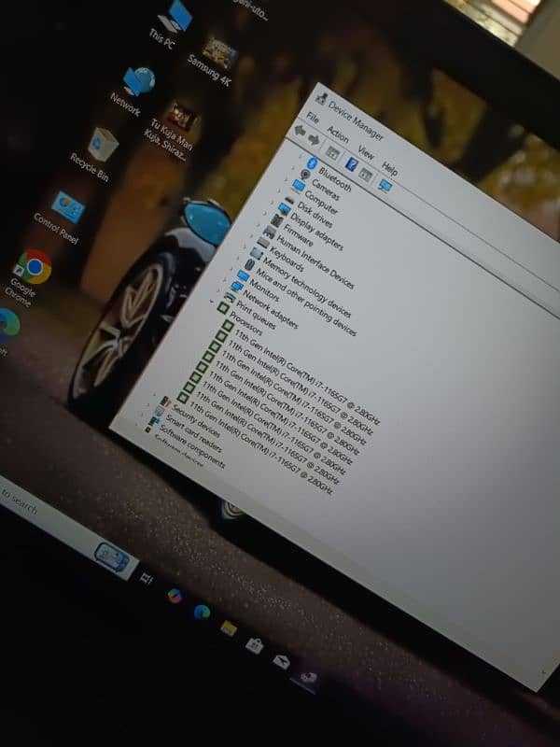Open Mail app from the taskbar

pos(281,661)
